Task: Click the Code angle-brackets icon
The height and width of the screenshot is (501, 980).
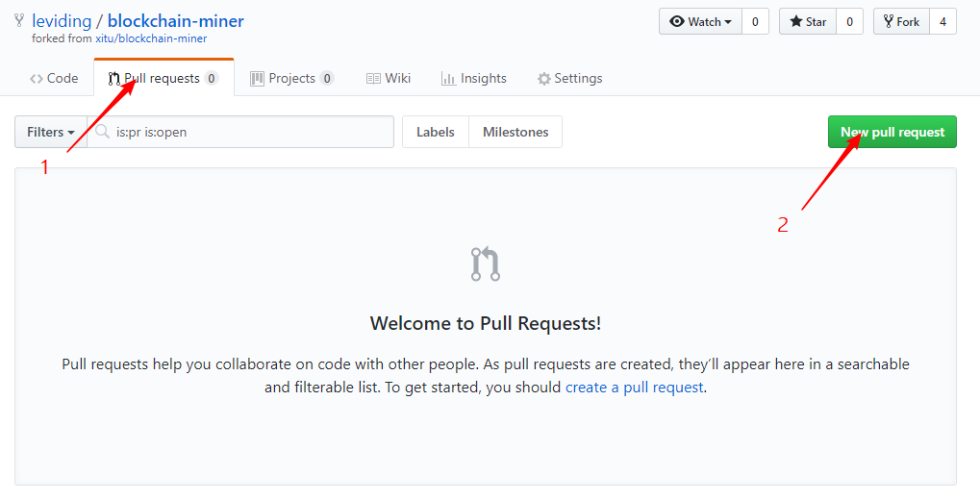Action: 37,79
